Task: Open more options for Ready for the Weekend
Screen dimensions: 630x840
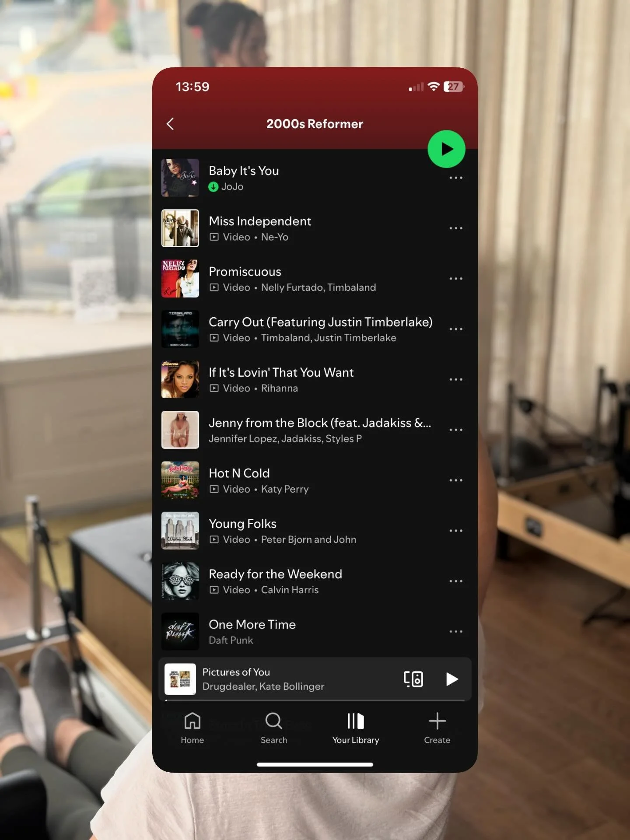Action: pyautogui.click(x=456, y=581)
